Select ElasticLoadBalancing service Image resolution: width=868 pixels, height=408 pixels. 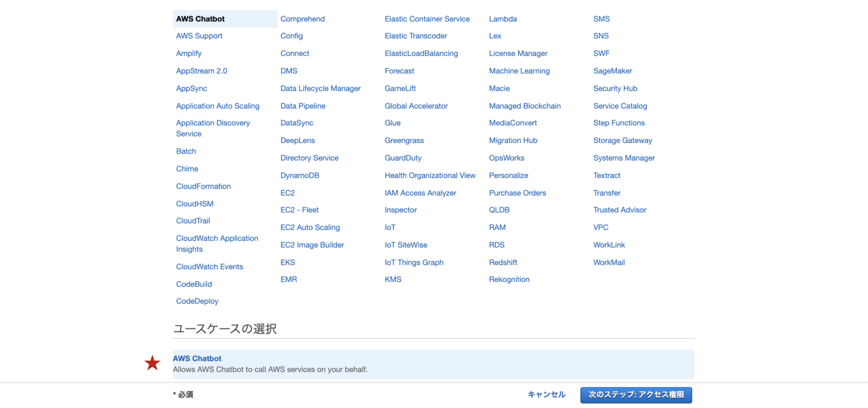coord(421,53)
